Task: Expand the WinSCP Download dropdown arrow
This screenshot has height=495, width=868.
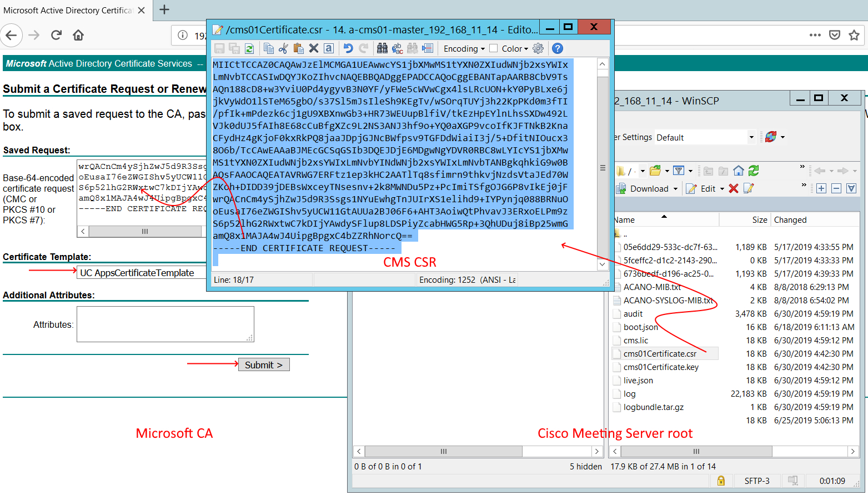Action: tap(676, 189)
